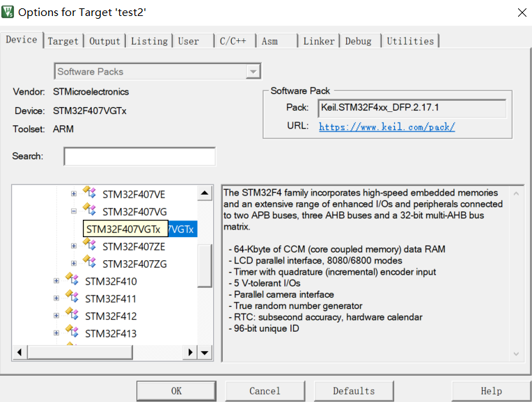Select STM32F412 tree entry
The width and height of the screenshot is (532, 402).
tap(111, 316)
